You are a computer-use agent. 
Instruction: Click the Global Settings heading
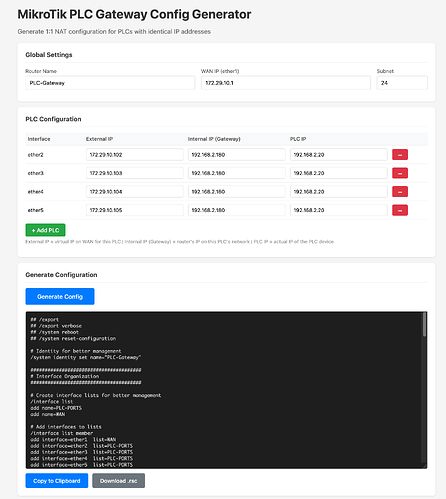(49, 55)
